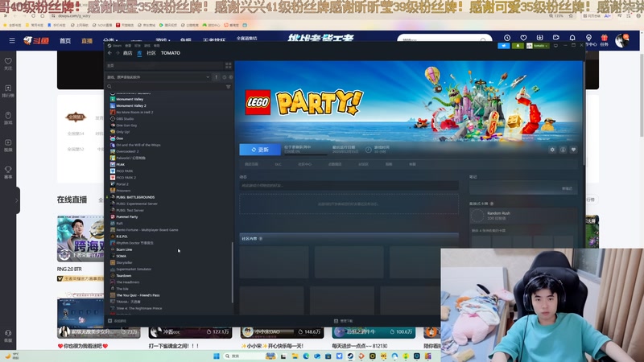Image resolution: width=644 pixels, height=362 pixels.
Task: Open Windows Start button on taskbar
Action: click(217, 356)
